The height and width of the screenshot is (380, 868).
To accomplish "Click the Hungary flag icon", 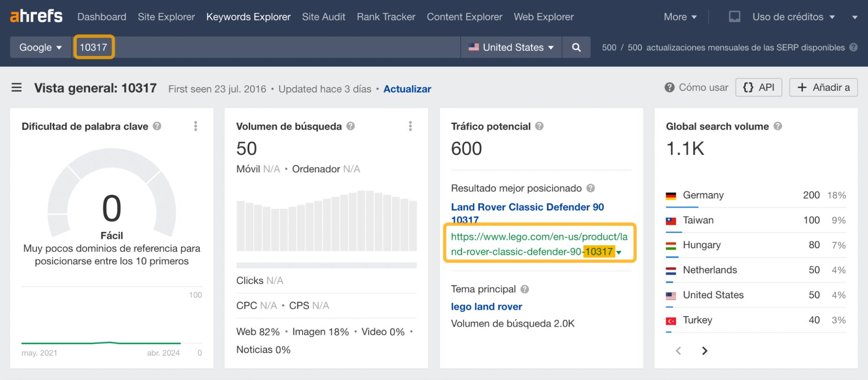I will pyautogui.click(x=671, y=246).
